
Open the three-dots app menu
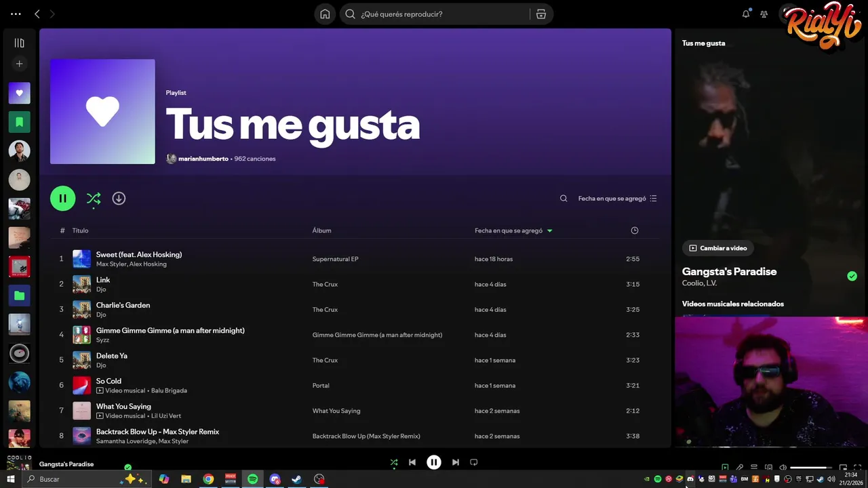[16, 14]
